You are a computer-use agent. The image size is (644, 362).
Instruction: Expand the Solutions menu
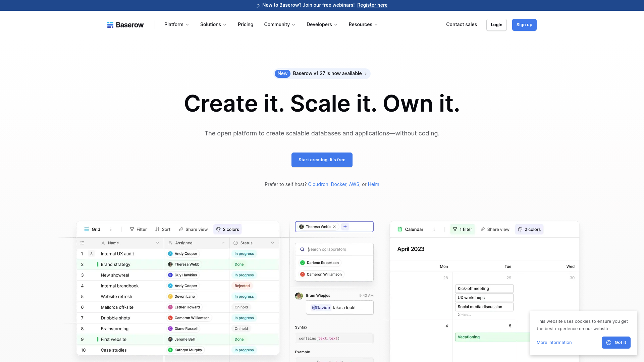click(213, 24)
